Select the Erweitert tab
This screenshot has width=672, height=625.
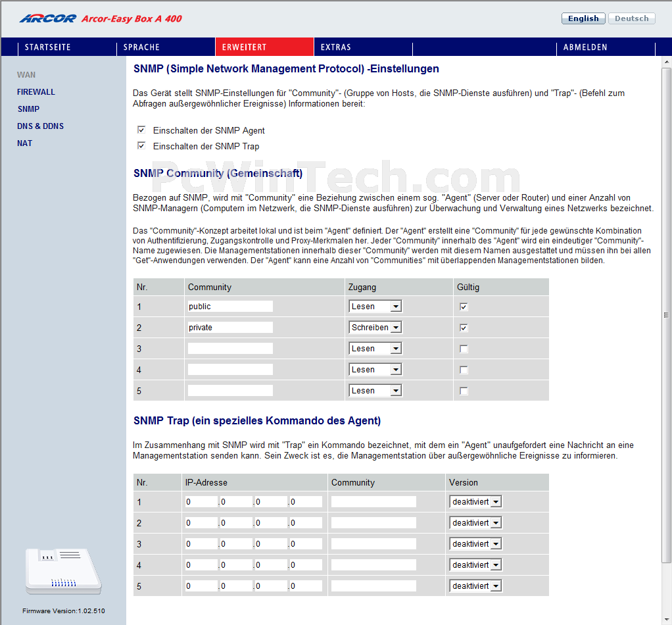[x=264, y=47]
